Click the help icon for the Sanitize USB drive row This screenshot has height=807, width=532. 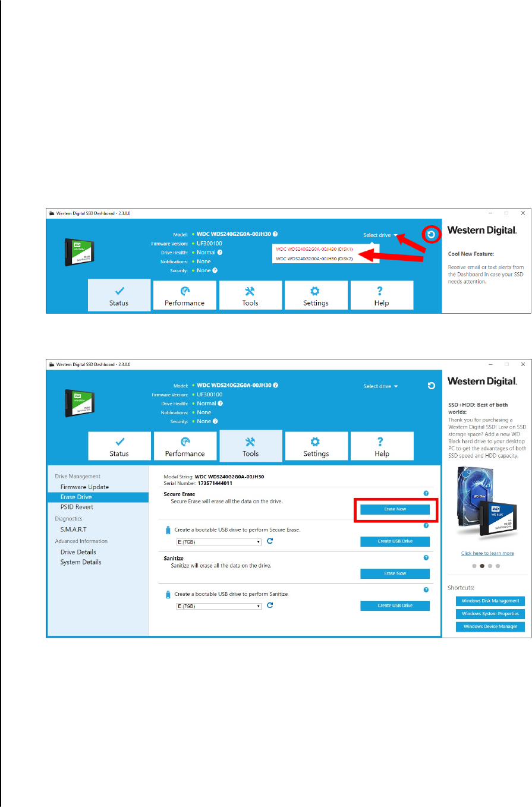click(426, 590)
